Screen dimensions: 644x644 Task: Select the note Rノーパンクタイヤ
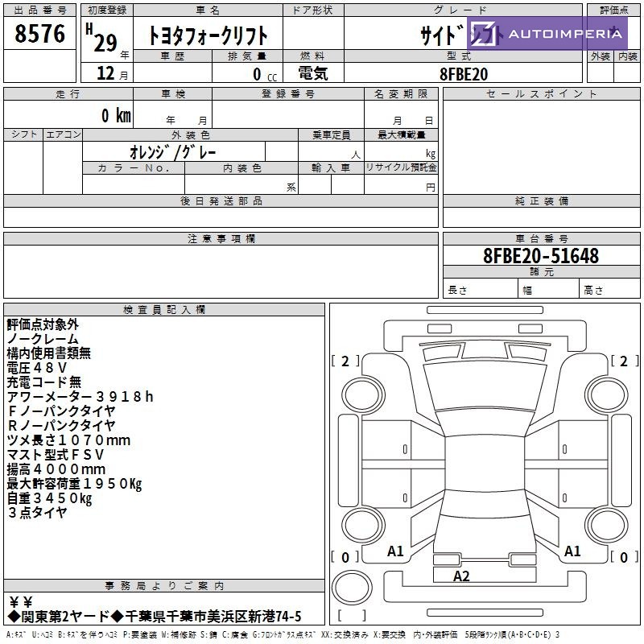(62, 426)
